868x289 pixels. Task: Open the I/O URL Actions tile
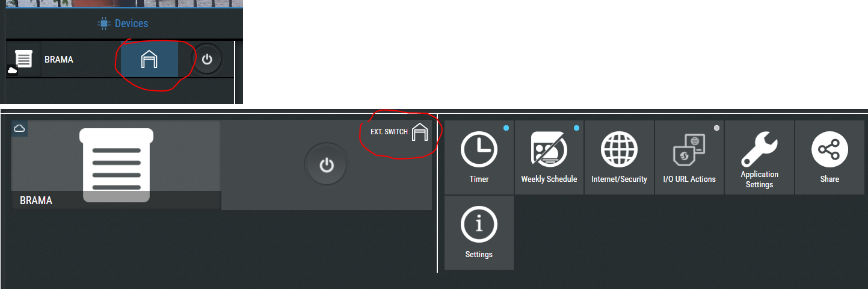[x=689, y=157]
